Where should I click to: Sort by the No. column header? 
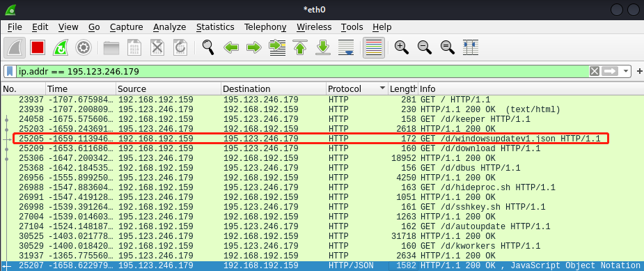click(23, 89)
